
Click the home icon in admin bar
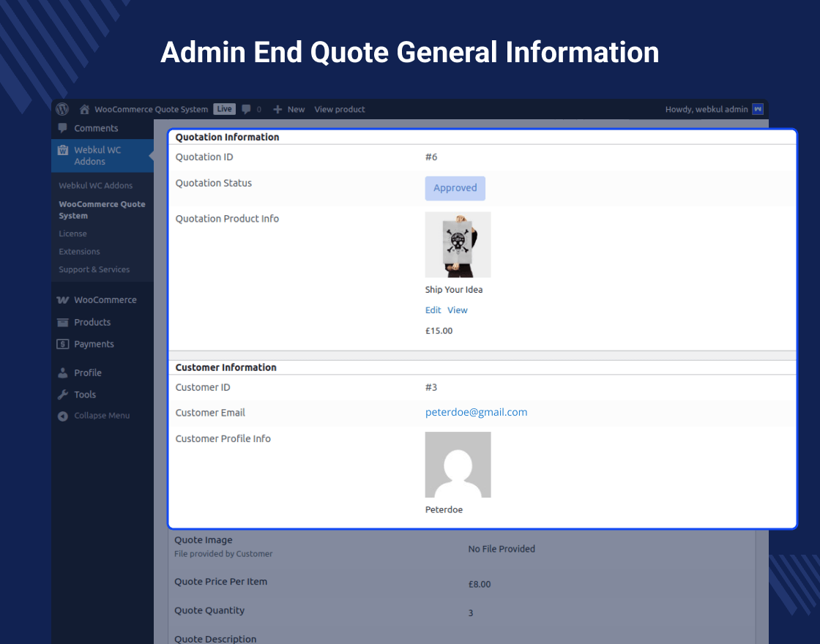(x=84, y=109)
